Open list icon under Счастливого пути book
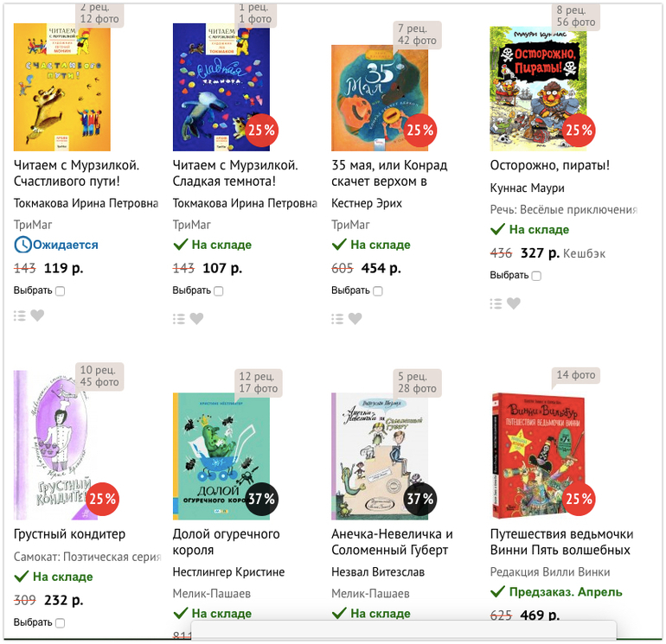The image size is (666, 644). pyautogui.click(x=20, y=316)
